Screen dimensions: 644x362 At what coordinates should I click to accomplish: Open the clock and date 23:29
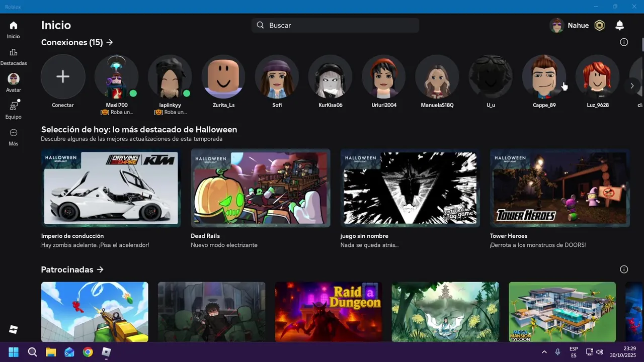pyautogui.click(x=623, y=352)
